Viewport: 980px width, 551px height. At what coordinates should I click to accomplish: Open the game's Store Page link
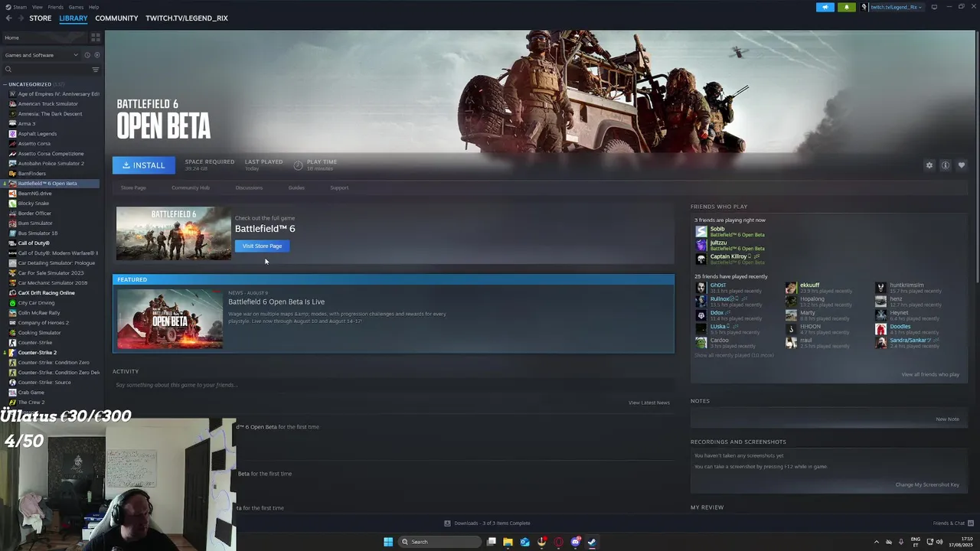pyautogui.click(x=133, y=187)
